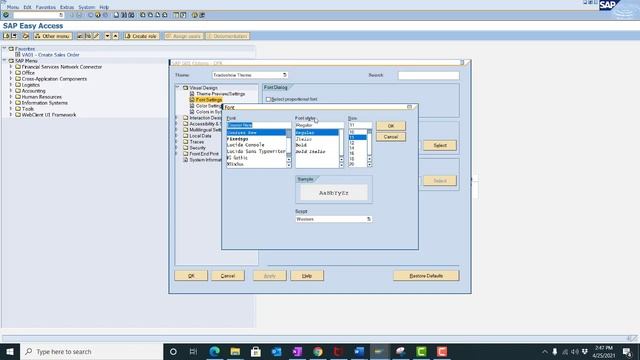640x360 pixels.
Task: Open the Theme dropdown in options dialog
Action: (x=284, y=75)
